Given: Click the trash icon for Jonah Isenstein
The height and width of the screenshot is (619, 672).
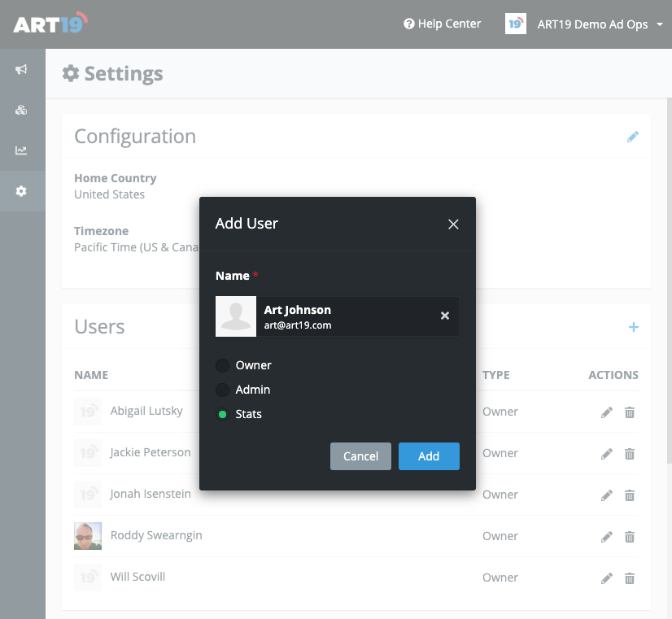Looking at the screenshot, I should [x=629, y=495].
